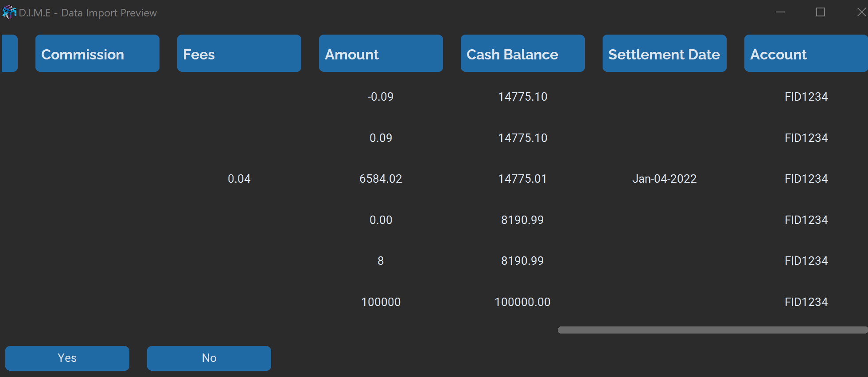Select the Fees column header
Viewport: 868px width, 377px height.
tap(239, 54)
